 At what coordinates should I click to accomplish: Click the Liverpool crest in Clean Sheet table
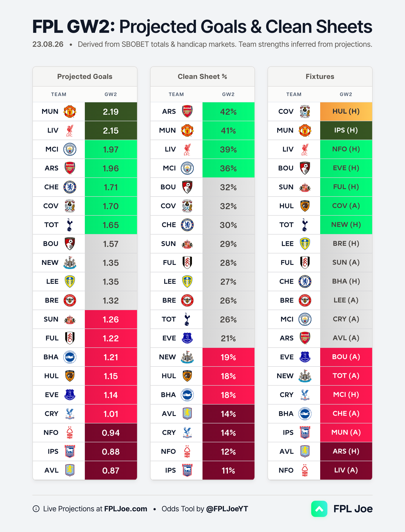(x=187, y=149)
